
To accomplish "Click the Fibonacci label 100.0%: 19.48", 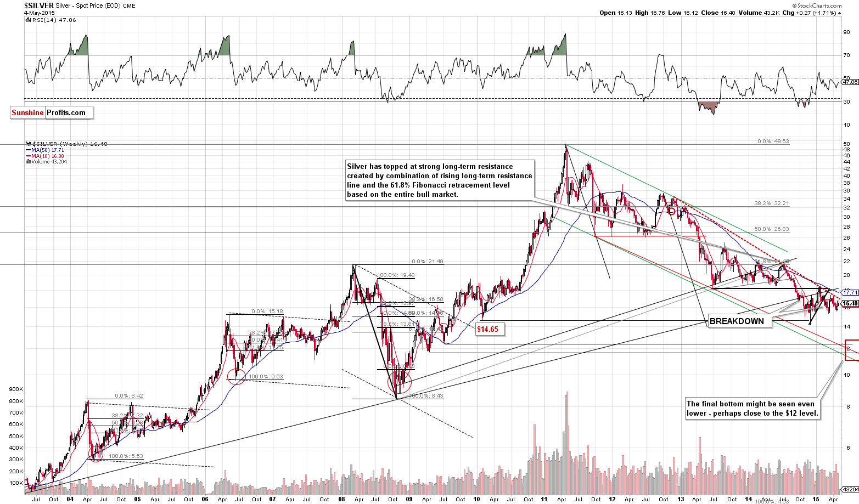I will (396, 275).
